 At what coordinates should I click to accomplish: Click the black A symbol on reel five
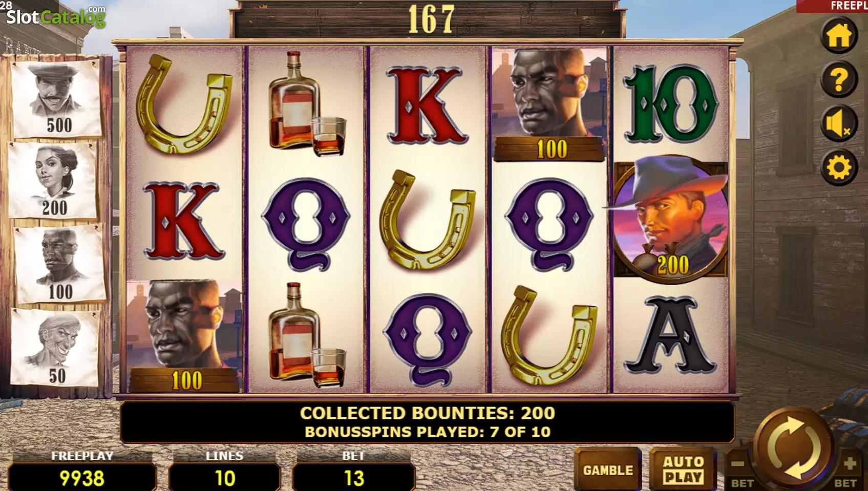pos(670,335)
